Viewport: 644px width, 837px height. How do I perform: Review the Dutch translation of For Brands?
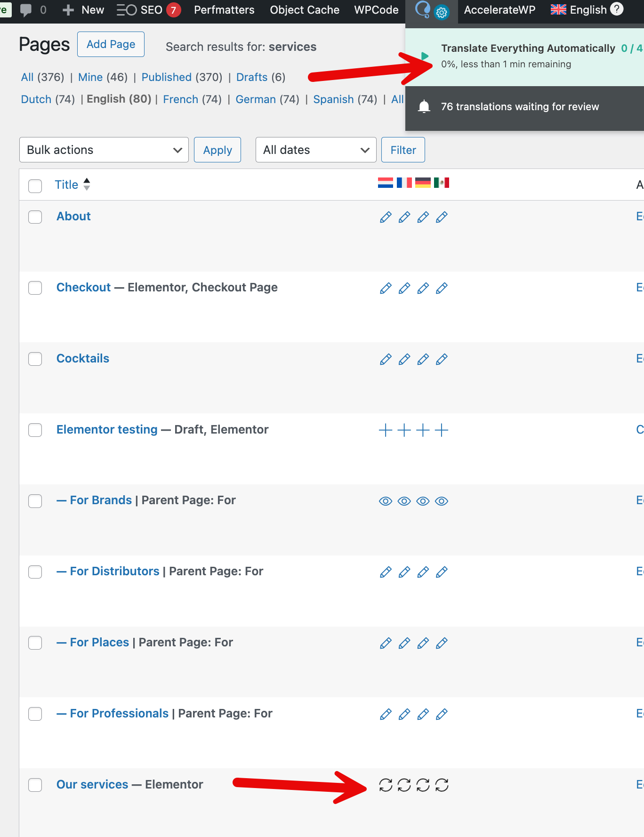pos(386,501)
